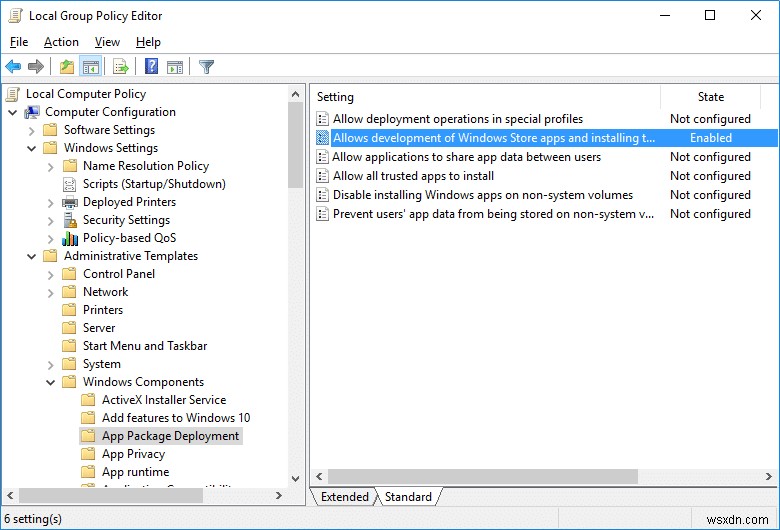The width and height of the screenshot is (780, 530).
Task: Click tree pane horizontal scrollbar thumb
Action: 111,496
